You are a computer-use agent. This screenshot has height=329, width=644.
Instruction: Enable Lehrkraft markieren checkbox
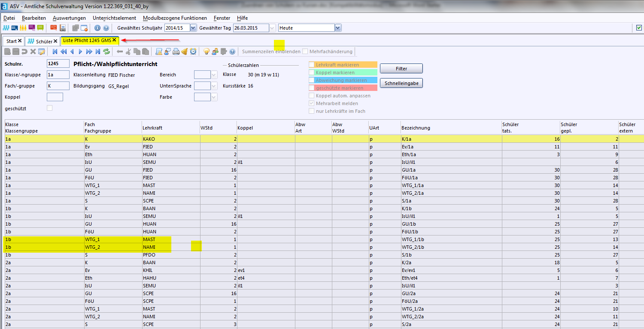(x=311, y=65)
